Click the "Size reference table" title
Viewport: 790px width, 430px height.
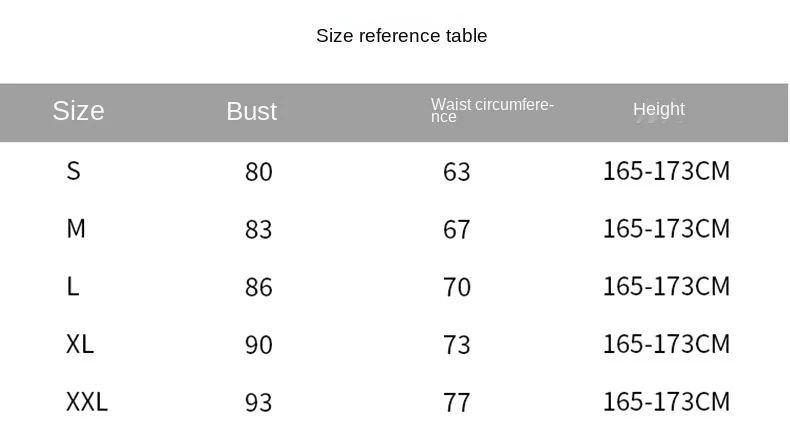tap(401, 36)
